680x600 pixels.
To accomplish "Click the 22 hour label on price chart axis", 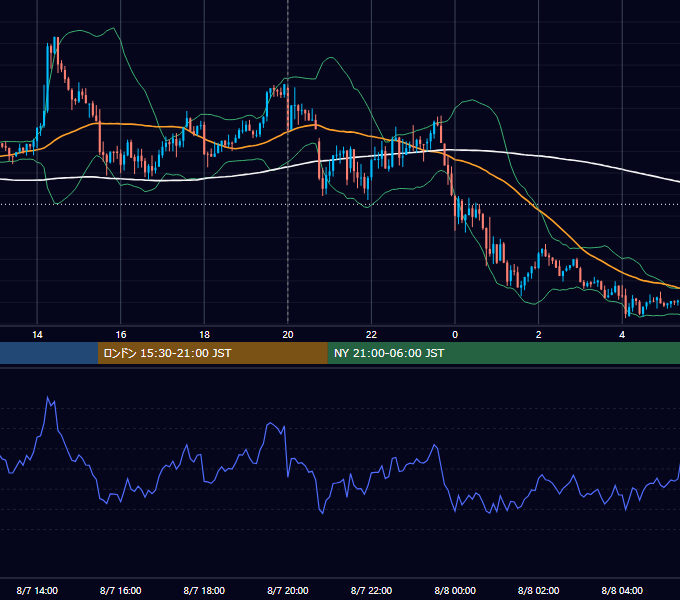I will pyautogui.click(x=371, y=335).
